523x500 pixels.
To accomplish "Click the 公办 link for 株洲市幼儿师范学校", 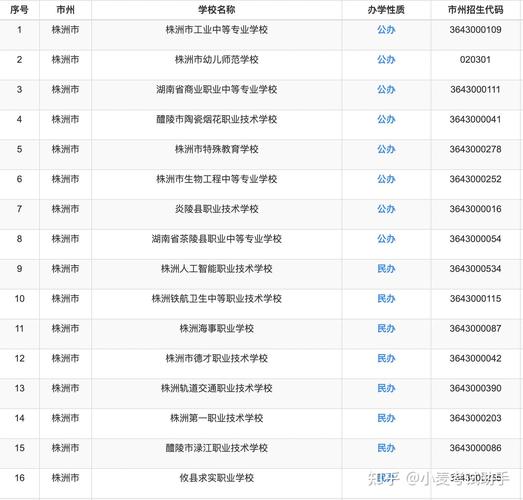I will [386, 60].
